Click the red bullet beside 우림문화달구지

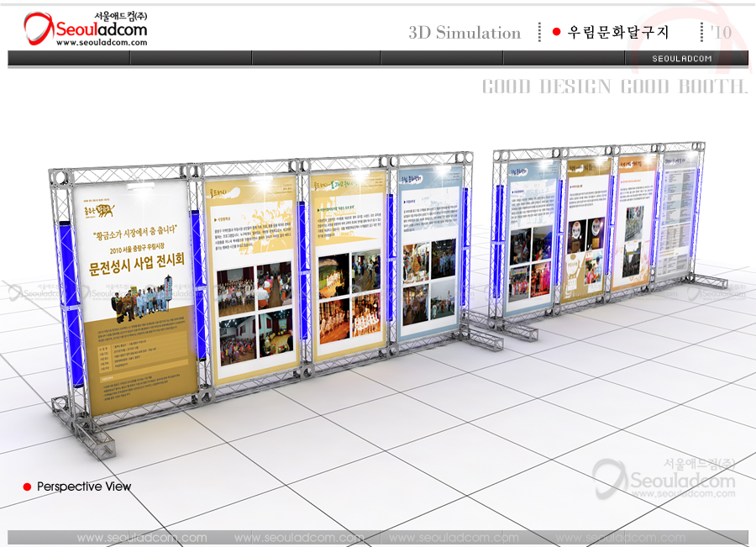click(x=556, y=33)
